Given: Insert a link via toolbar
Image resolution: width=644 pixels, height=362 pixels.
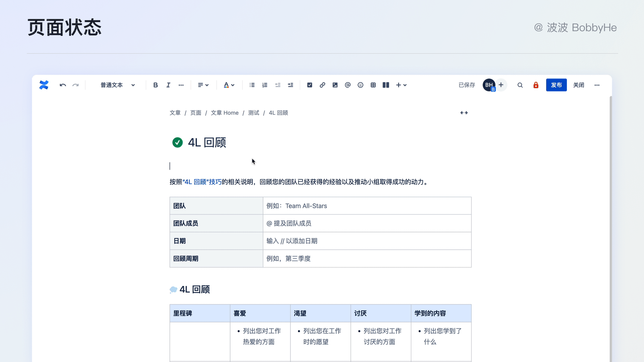Looking at the screenshot, I should click(322, 85).
